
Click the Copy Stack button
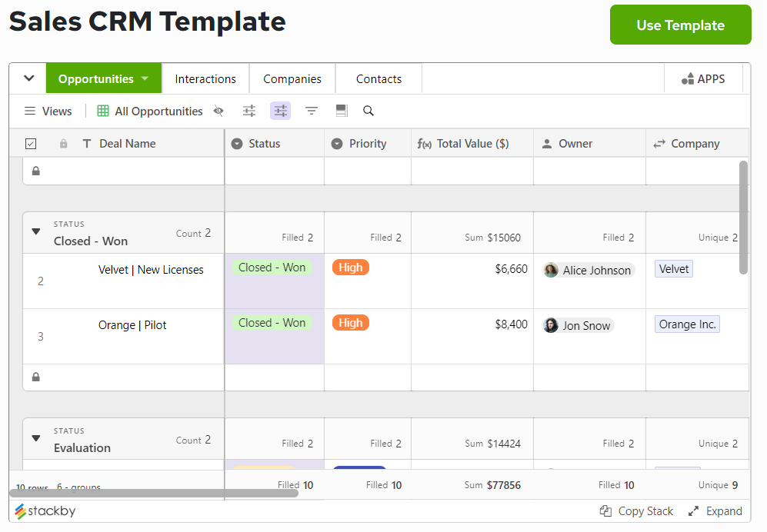(636, 511)
